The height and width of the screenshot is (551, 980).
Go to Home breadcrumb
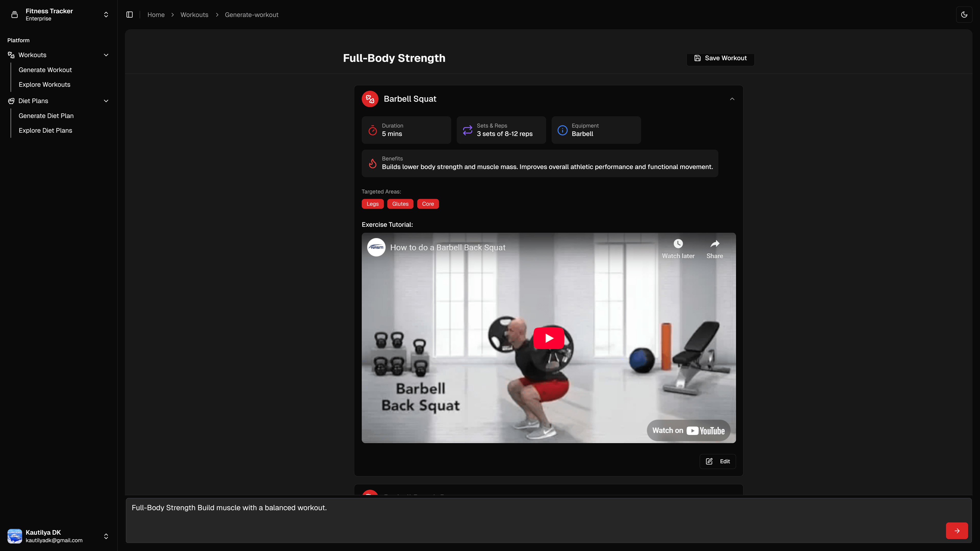[x=156, y=15]
